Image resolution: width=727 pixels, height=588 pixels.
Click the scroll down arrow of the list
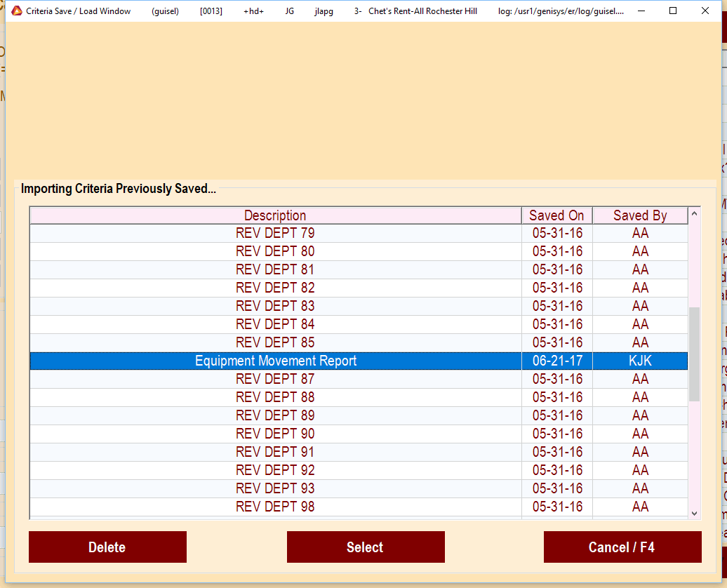pos(694,513)
